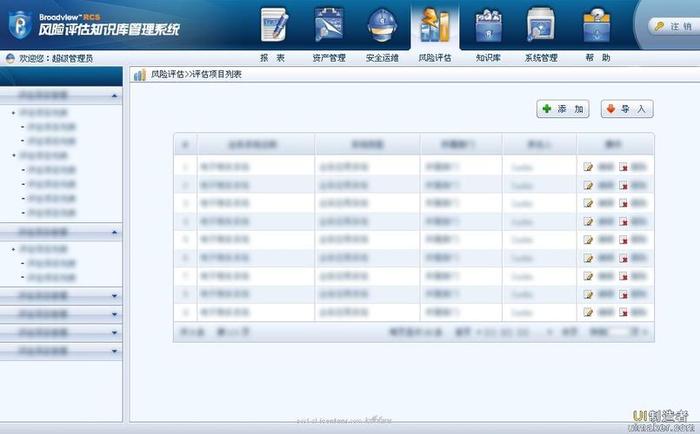
Task: Click delete icon in first table row
Action: [x=623, y=167]
